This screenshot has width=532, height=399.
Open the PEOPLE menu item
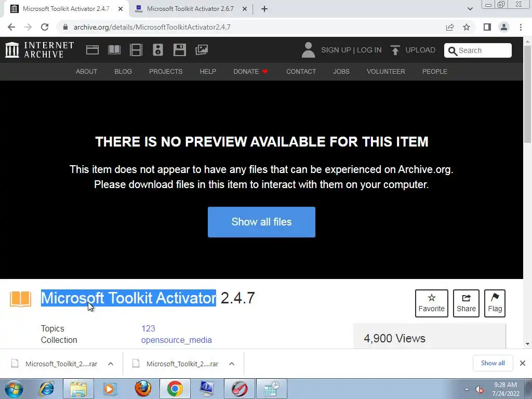[x=435, y=72]
